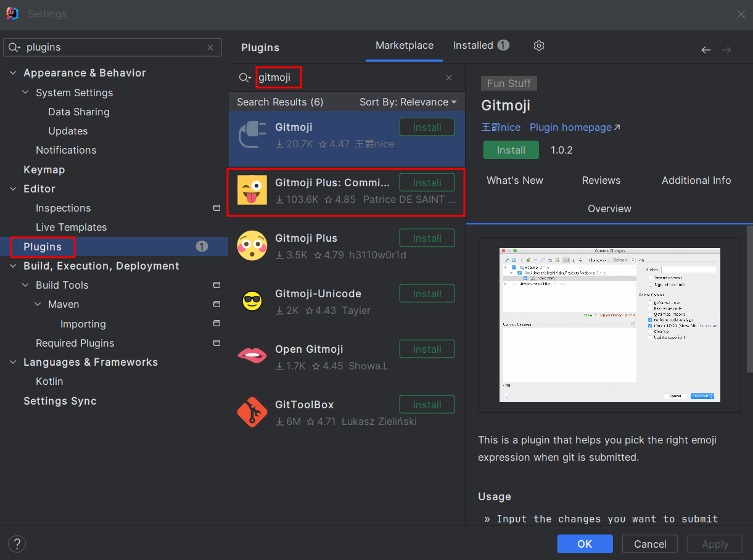The height and width of the screenshot is (560, 753).
Task: Install Gitmoji Plus: Commit plugin
Action: (427, 183)
